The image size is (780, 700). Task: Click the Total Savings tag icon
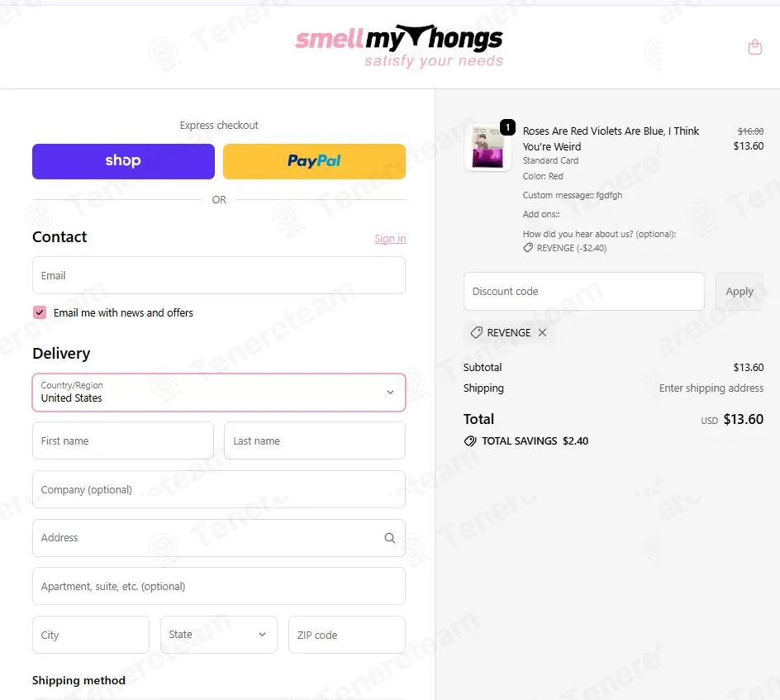[x=470, y=440]
